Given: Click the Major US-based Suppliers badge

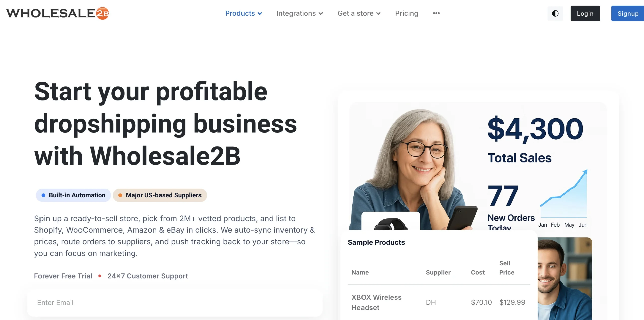Looking at the screenshot, I should [160, 195].
